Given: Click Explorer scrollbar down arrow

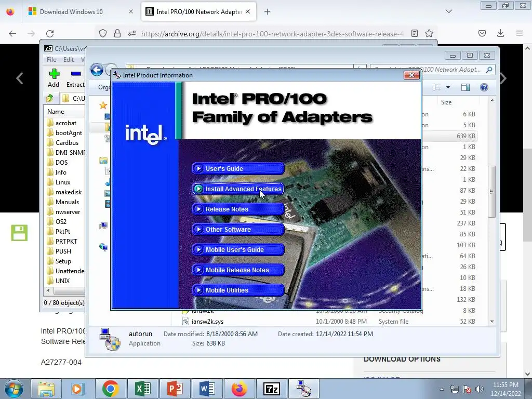Looking at the screenshot, I should [x=492, y=321].
